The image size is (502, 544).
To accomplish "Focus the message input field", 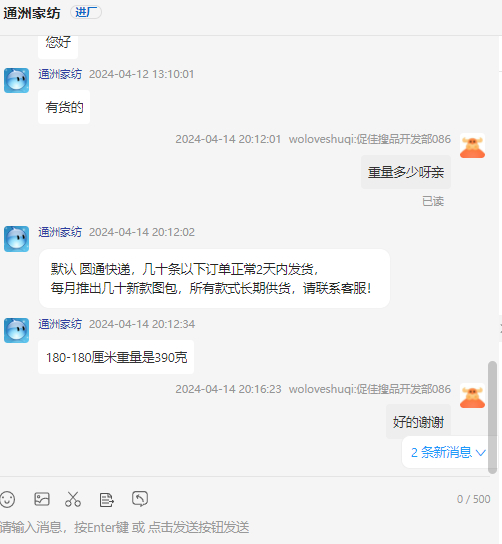I will point(243,528).
